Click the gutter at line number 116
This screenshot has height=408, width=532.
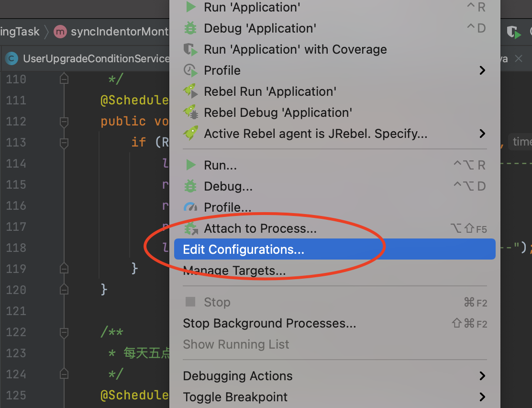click(16, 206)
